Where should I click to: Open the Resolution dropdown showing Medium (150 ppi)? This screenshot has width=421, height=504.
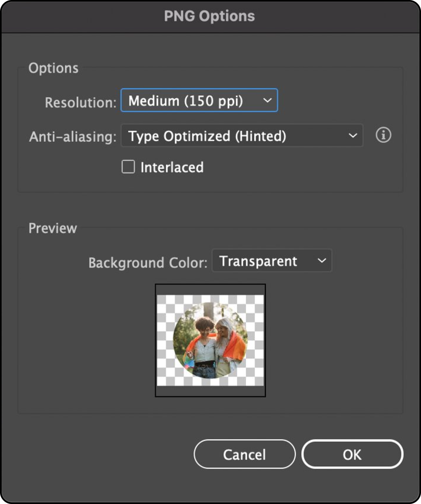[199, 101]
